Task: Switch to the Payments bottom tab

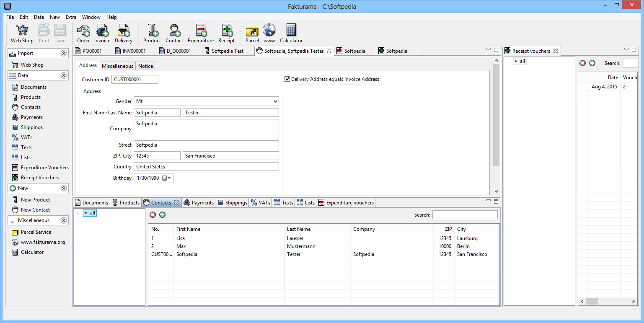Action: pos(199,202)
